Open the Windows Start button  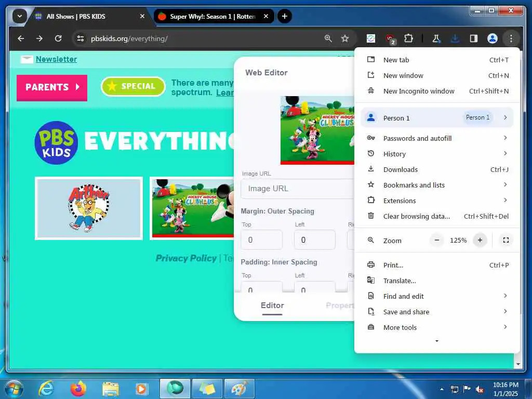14,389
